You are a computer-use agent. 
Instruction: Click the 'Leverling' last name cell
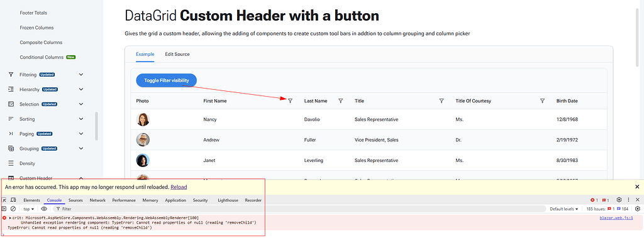(x=314, y=160)
